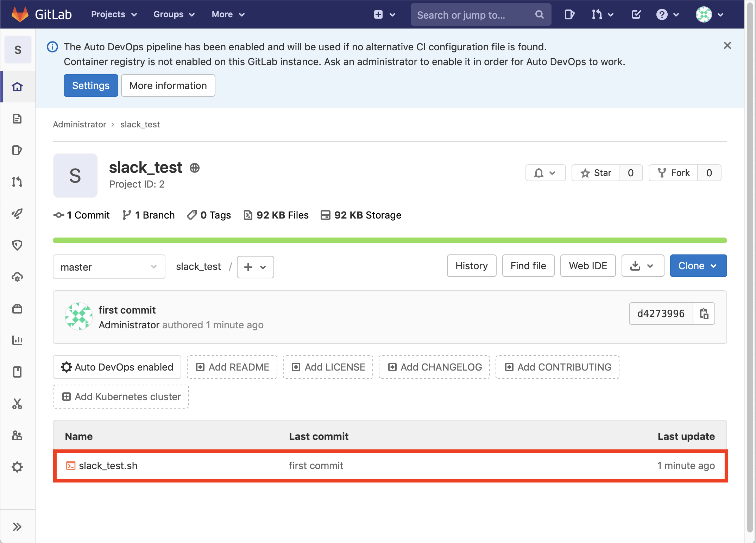This screenshot has height=543, width=756.
Task: Open the Help question mark dropdown
Action: pyautogui.click(x=667, y=14)
